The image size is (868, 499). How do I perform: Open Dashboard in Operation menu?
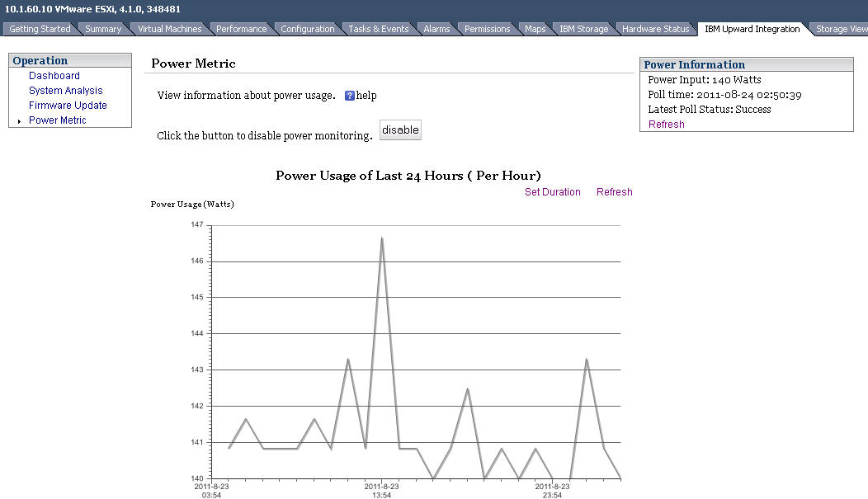54,76
